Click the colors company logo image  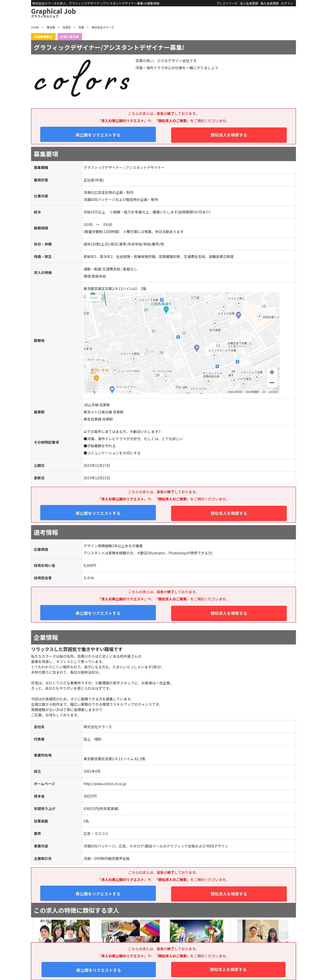click(x=82, y=79)
